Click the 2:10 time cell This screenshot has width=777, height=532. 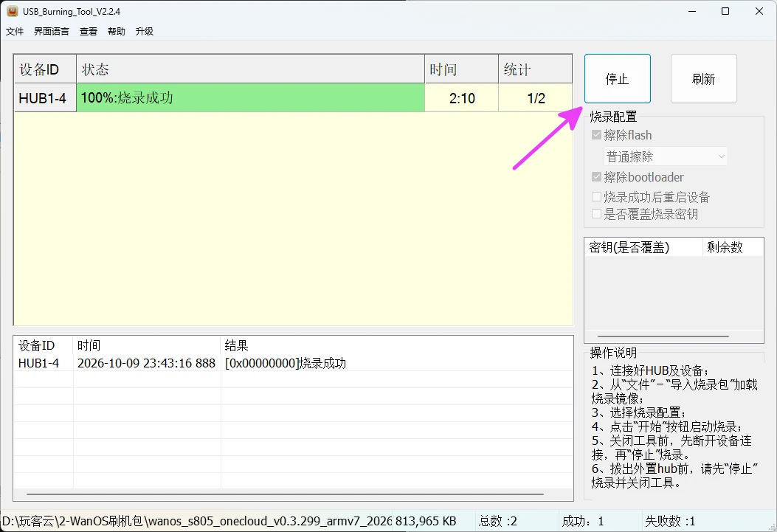point(461,97)
